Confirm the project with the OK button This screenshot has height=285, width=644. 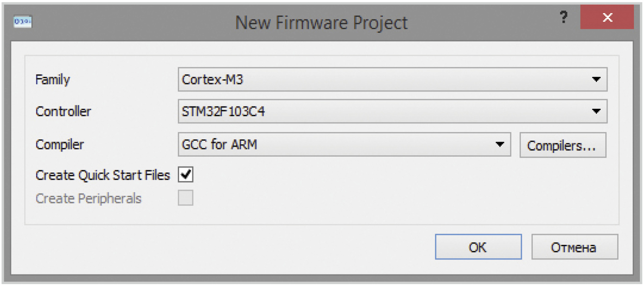tap(478, 247)
